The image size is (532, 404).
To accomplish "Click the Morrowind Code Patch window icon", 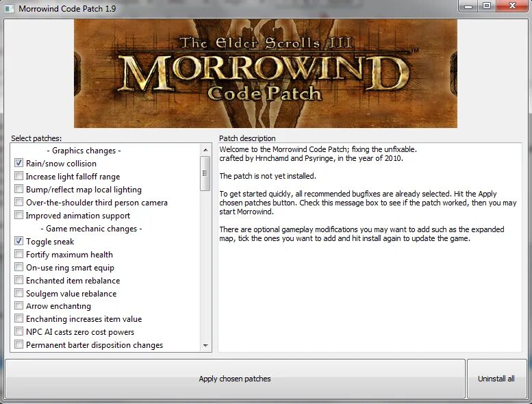I will click(9, 8).
